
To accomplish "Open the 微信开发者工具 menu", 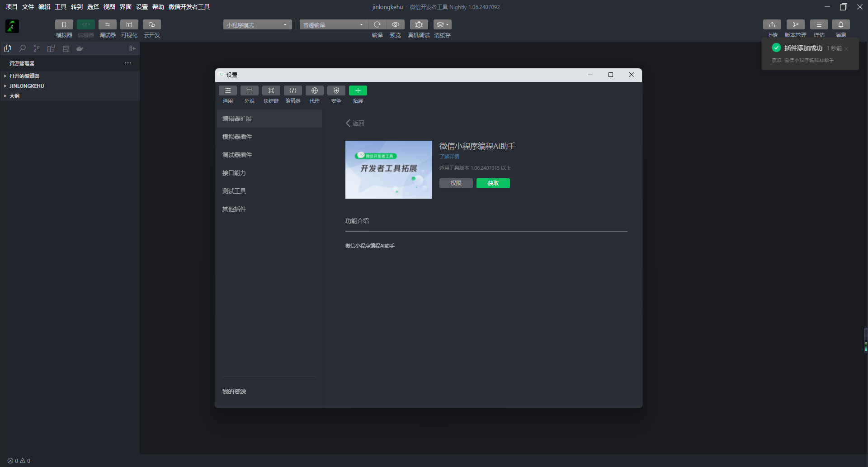I will click(189, 7).
